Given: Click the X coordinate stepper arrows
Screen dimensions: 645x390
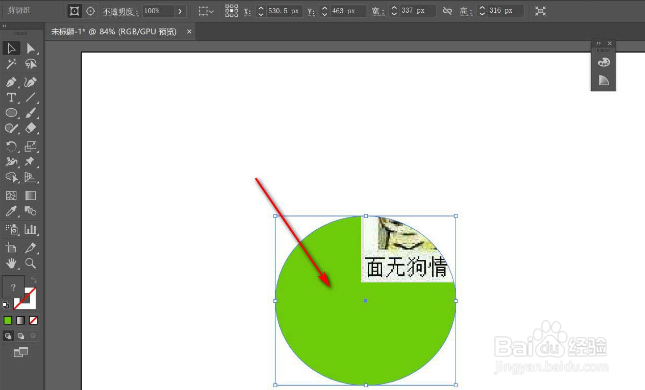Looking at the screenshot, I should pyautogui.click(x=261, y=11).
